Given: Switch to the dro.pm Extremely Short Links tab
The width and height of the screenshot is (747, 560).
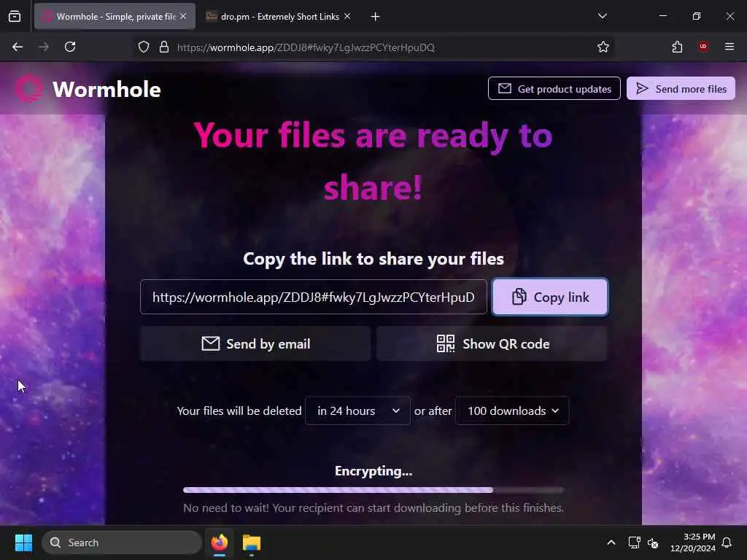Looking at the screenshot, I should 279,17.
